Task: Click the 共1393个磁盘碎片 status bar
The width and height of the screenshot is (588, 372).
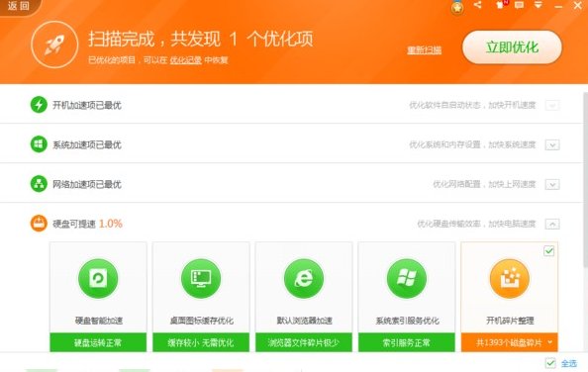Action: 509,342
